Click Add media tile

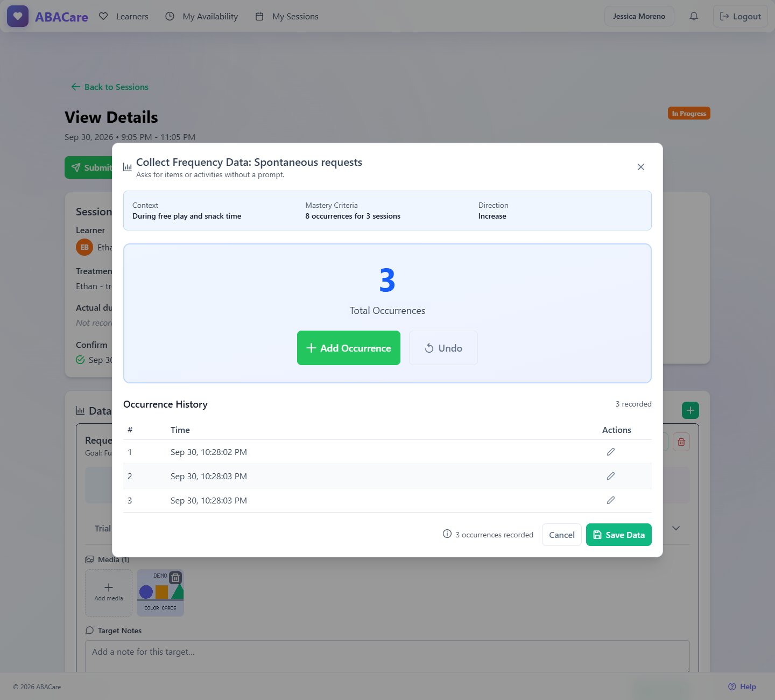109,592
